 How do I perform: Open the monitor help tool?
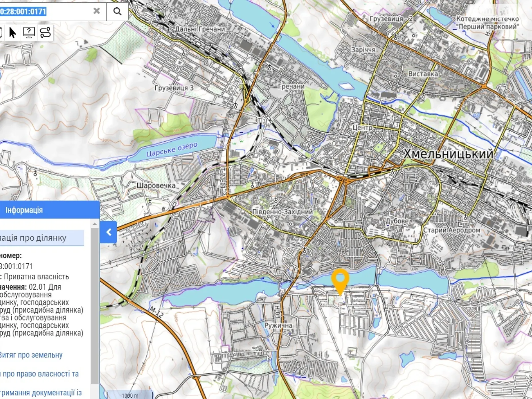pyautogui.click(x=29, y=33)
